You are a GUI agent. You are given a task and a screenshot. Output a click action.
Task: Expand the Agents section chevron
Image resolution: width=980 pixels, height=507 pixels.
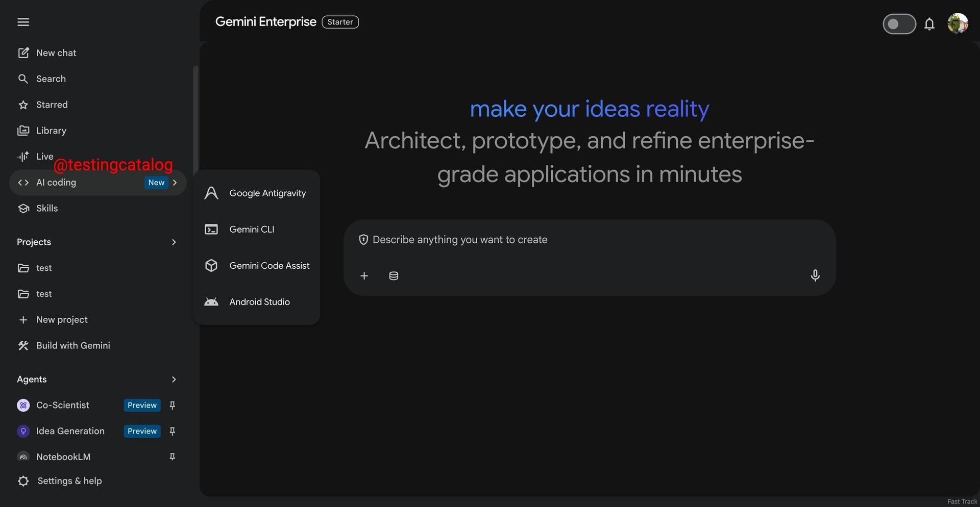(x=174, y=379)
